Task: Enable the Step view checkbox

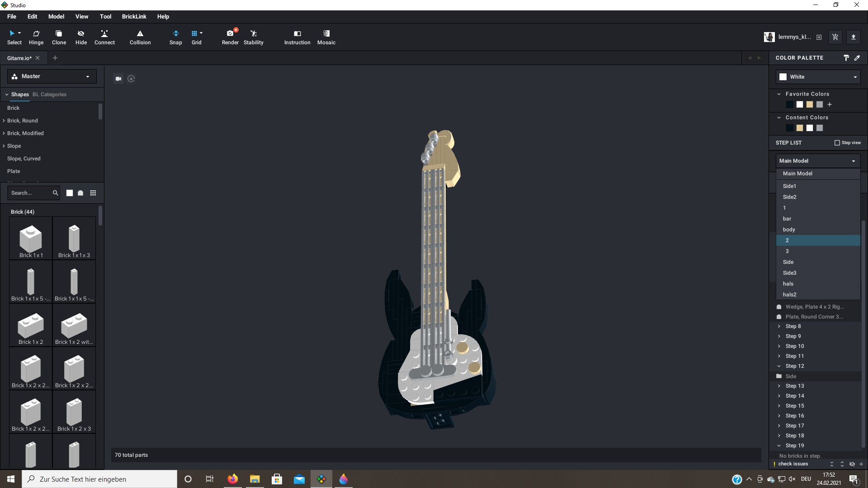Action: 837,143
